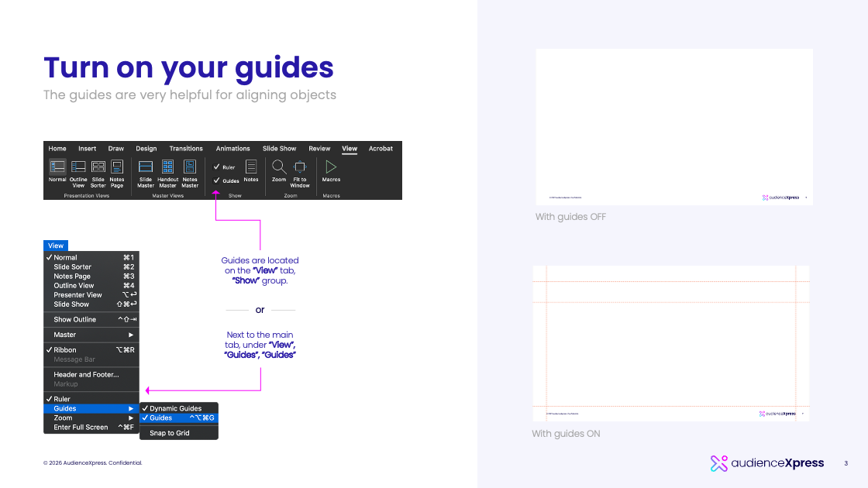Select the Normal view icon

pyautogui.click(x=57, y=167)
